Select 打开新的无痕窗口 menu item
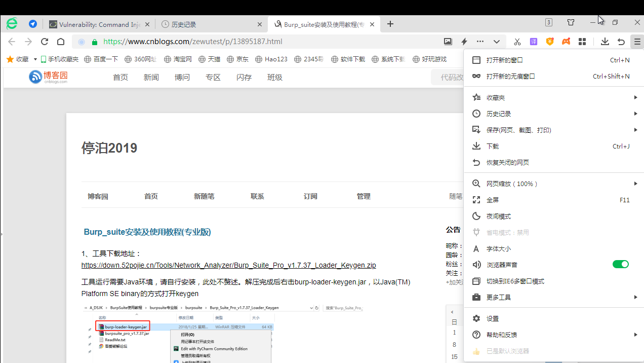 [x=553, y=76]
